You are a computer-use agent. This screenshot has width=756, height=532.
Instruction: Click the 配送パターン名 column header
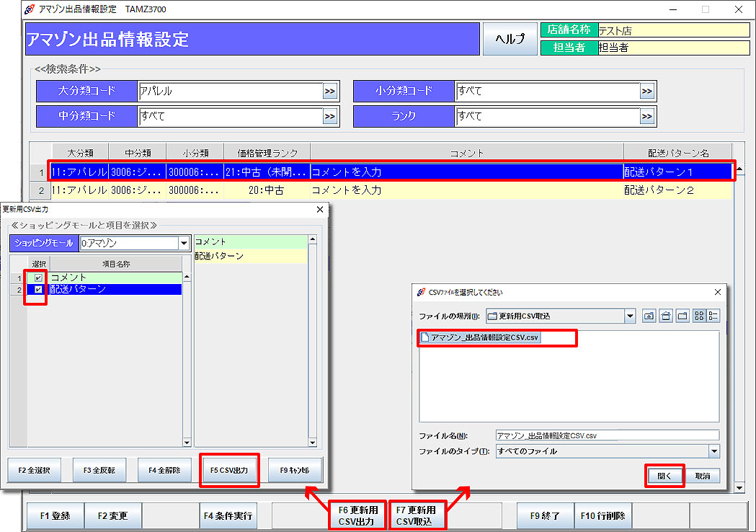[678, 153]
